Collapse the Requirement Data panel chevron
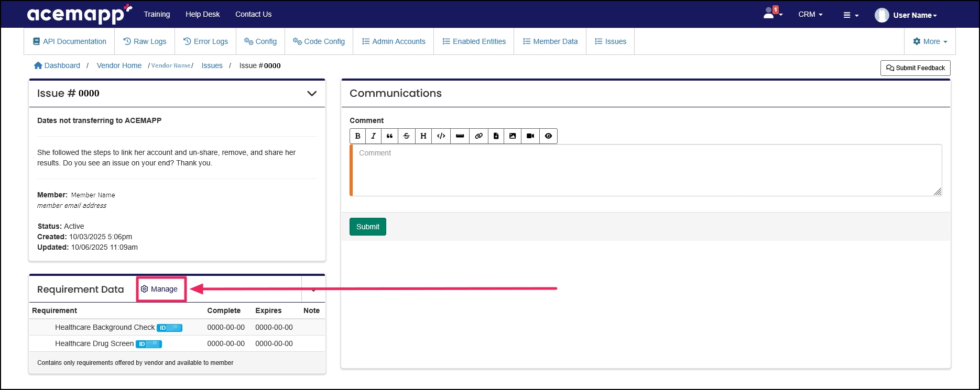This screenshot has width=980, height=390. 313,289
